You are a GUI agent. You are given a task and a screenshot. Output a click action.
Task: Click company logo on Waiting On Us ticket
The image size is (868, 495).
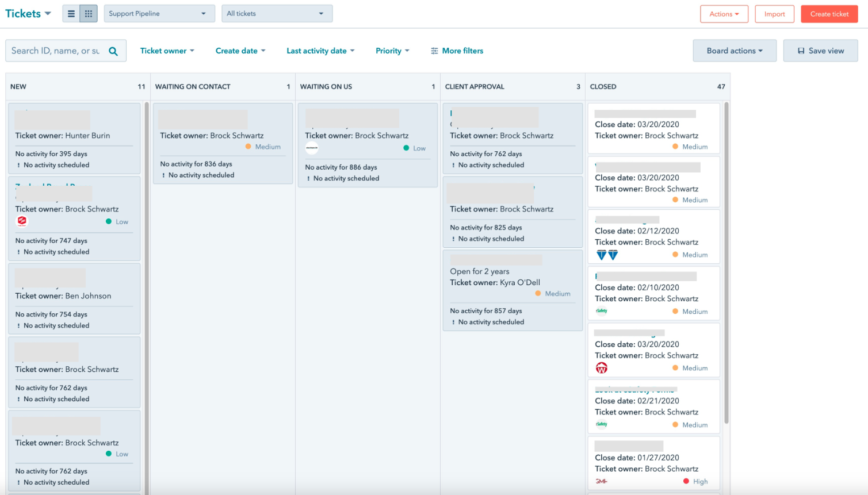[x=312, y=148]
